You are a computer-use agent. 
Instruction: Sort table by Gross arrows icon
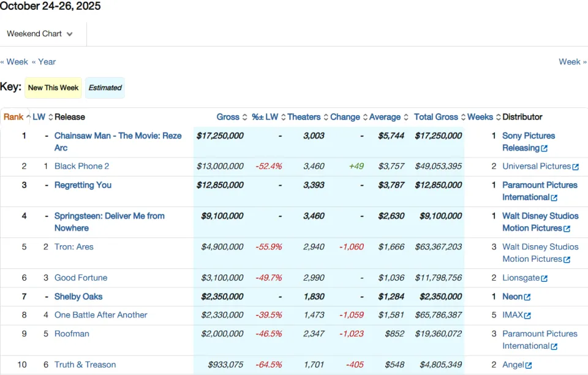pos(244,117)
